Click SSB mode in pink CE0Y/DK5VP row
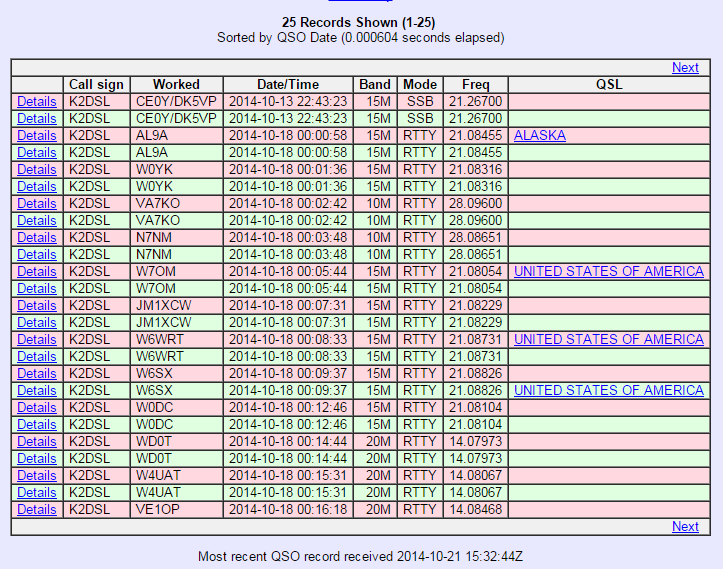Image resolution: width=723 pixels, height=569 pixels. pyautogui.click(x=420, y=101)
